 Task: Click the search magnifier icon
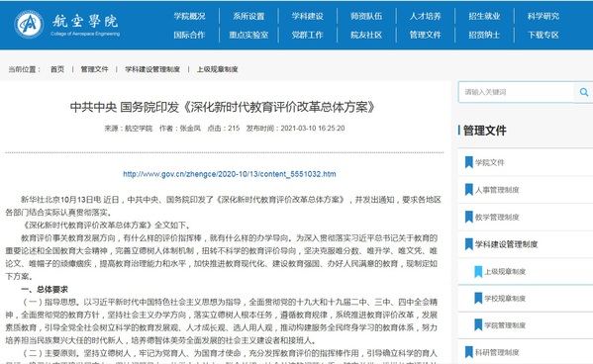tap(584, 92)
